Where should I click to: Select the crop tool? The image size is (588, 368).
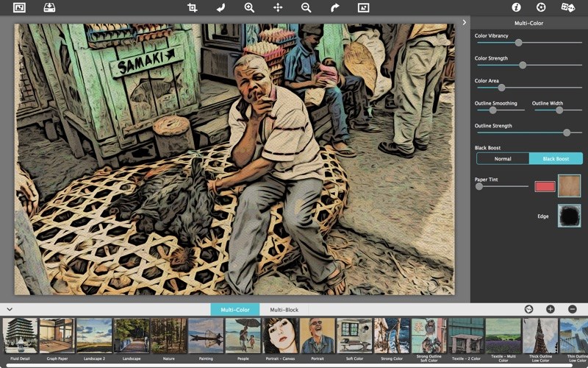(x=193, y=7)
